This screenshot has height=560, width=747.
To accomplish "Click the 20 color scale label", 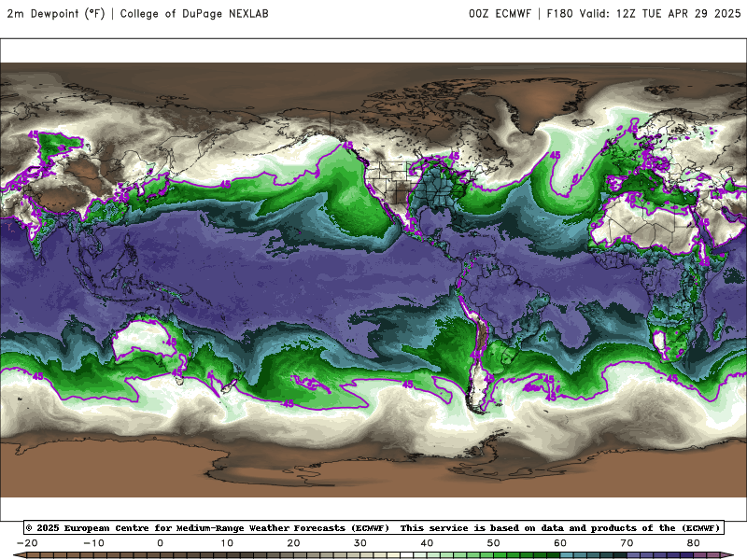I will coord(293,543).
